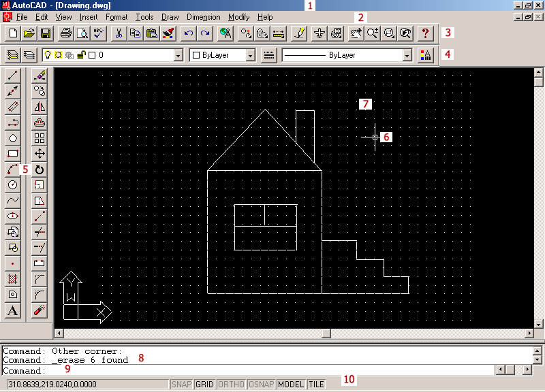Select the Match Properties paintbrush icon
Viewport: 545px width, 392px height.
(x=168, y=33)
